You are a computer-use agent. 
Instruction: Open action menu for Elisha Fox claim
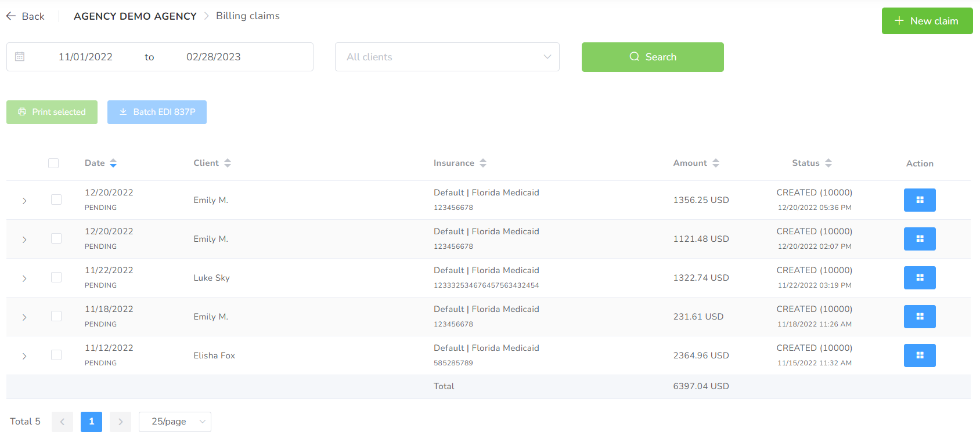(x=919, y=355)
